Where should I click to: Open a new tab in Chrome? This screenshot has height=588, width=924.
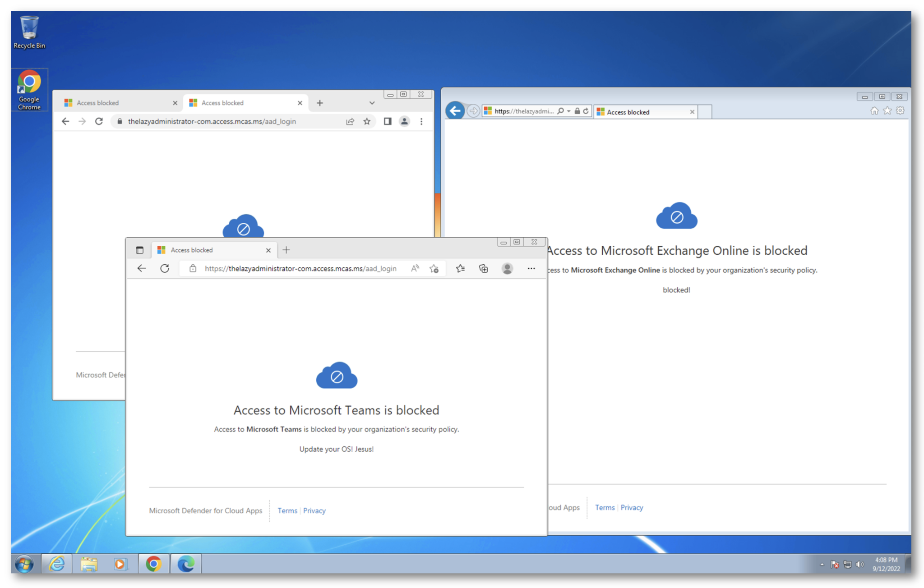click(x=320, y=103)
